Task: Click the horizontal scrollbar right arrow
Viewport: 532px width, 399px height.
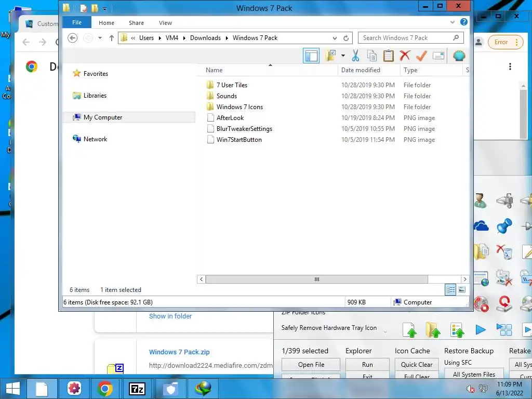Action: click(x=465, y=279)
